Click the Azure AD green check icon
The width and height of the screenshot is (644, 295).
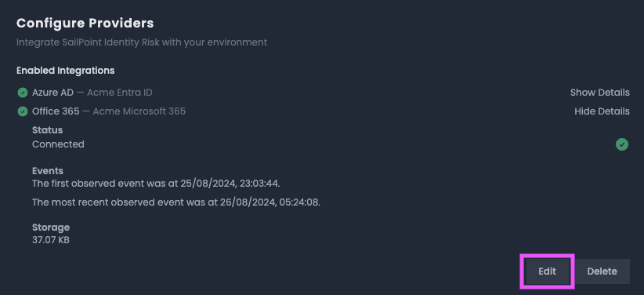23,93
